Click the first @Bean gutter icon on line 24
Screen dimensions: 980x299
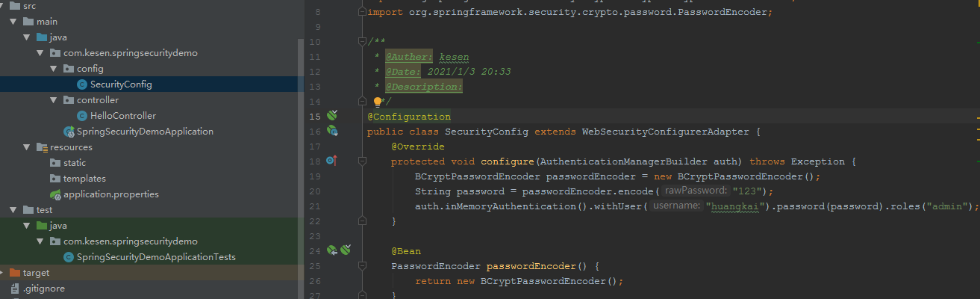tap(332, 250)
